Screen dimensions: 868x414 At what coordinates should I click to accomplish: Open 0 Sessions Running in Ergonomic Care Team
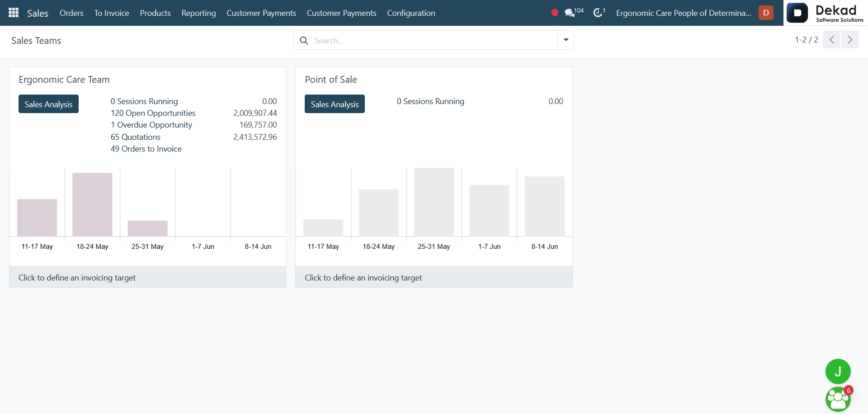pyautogui.click(x=144, y=101)
